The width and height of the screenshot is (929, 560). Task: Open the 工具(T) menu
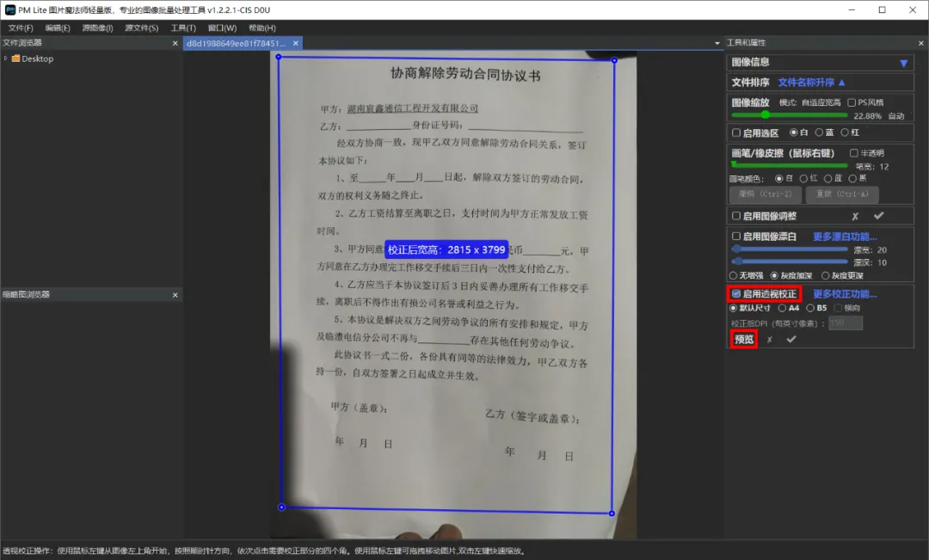(183, 28)
